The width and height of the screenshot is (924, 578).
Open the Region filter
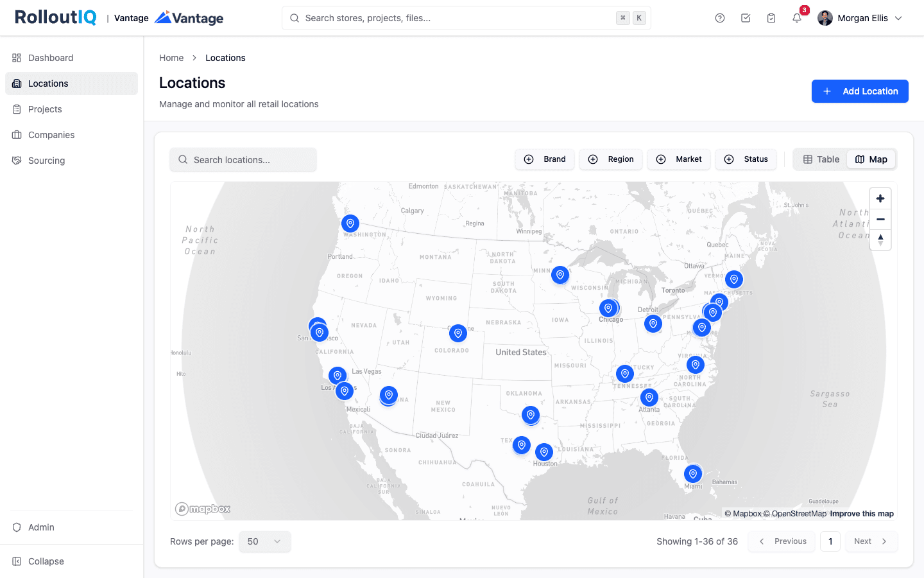point(611,159)
